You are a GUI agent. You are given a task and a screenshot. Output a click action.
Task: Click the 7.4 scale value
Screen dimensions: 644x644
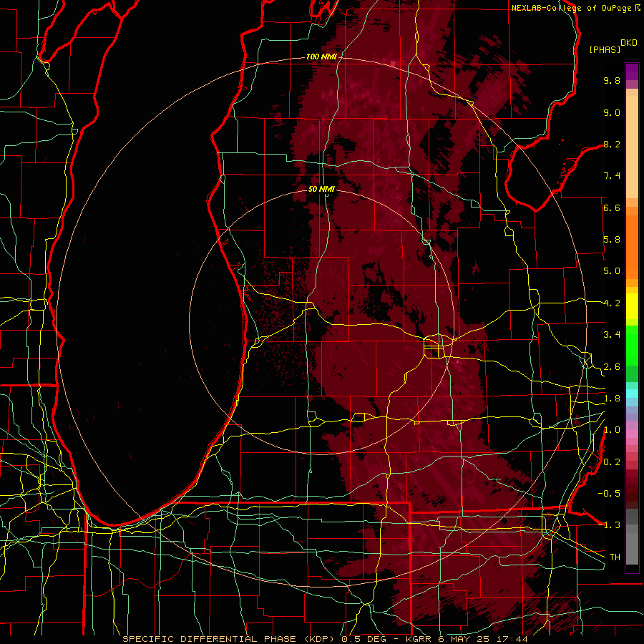tap(612, 176)
